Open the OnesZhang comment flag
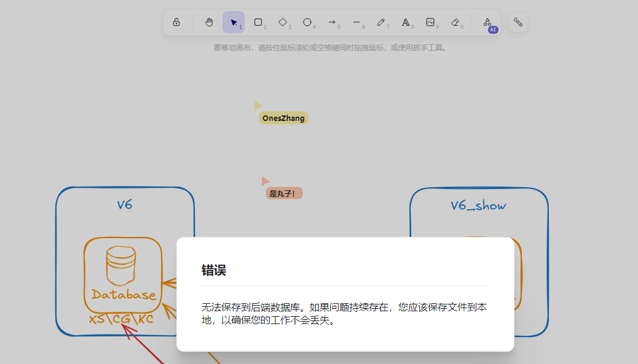This screenshot has width=638, height=364. tap(283, 118)
